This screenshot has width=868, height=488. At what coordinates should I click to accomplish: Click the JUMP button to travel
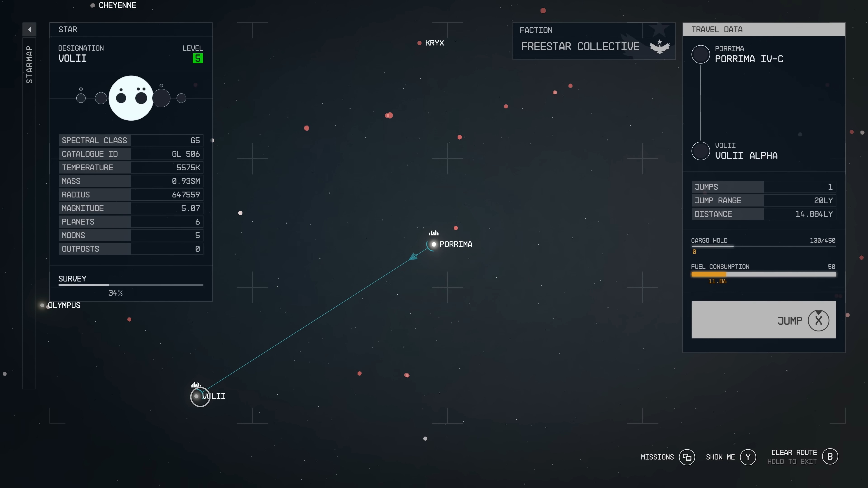[x=763, y=320]
